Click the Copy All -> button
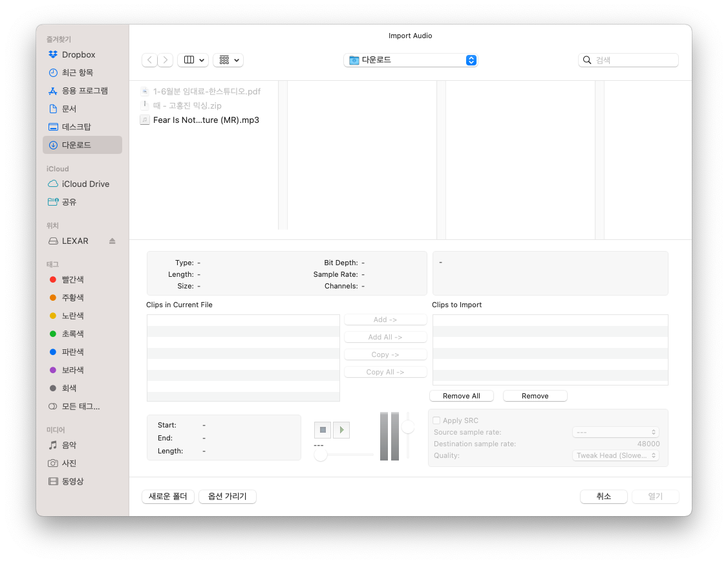This screenshot has width=728, height=564. pyautogui.click(x=385, y=373)
